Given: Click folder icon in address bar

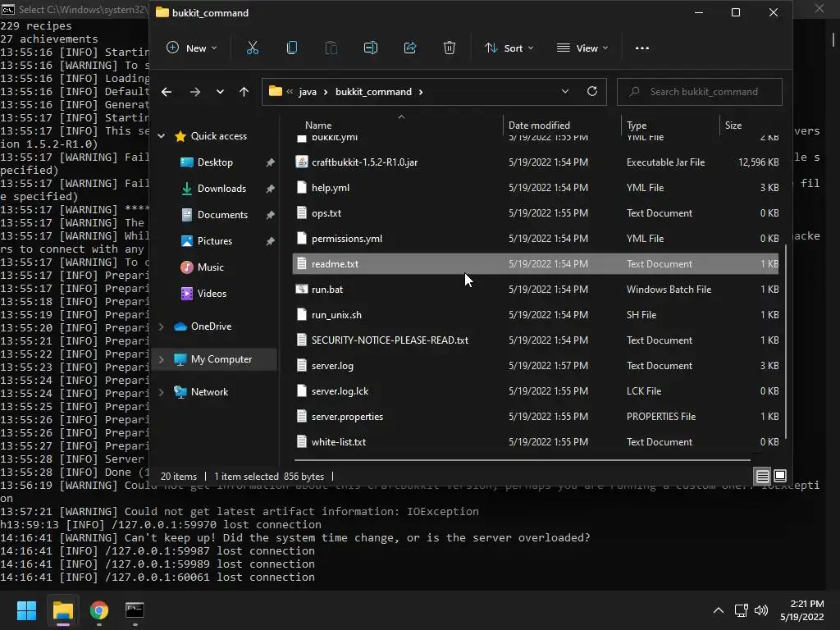Looking at the screenshot, I should coord(276,91).
